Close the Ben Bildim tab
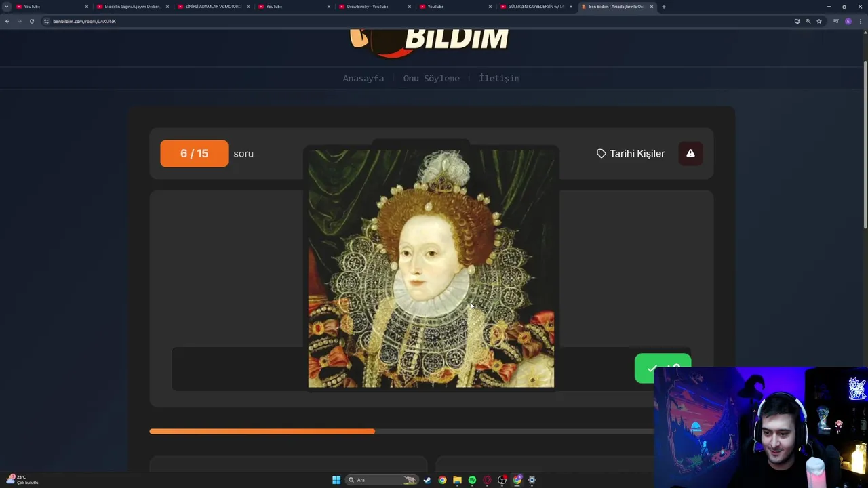The image size is (868, 488). coord(651,7)
